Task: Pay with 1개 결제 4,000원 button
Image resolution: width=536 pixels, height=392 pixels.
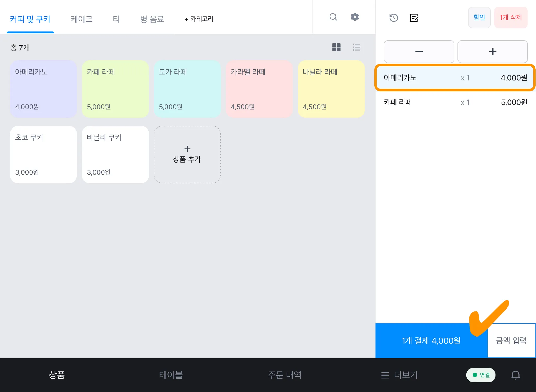Action: point(431,340)
